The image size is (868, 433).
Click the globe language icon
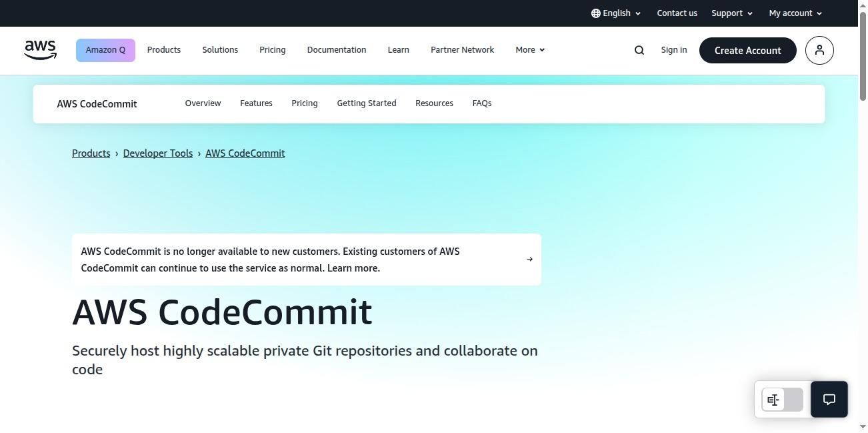[595, 13]
